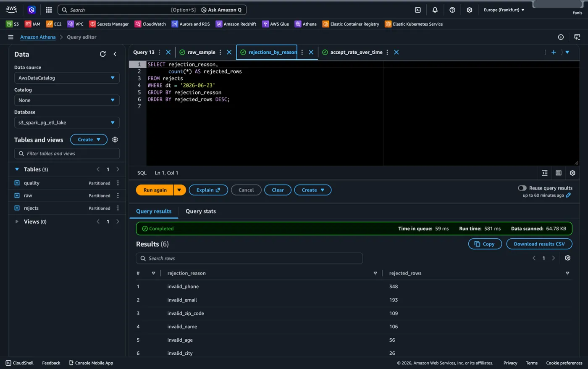Sort by the rejection_reason column
588x369 pixels.
(375, 273)
